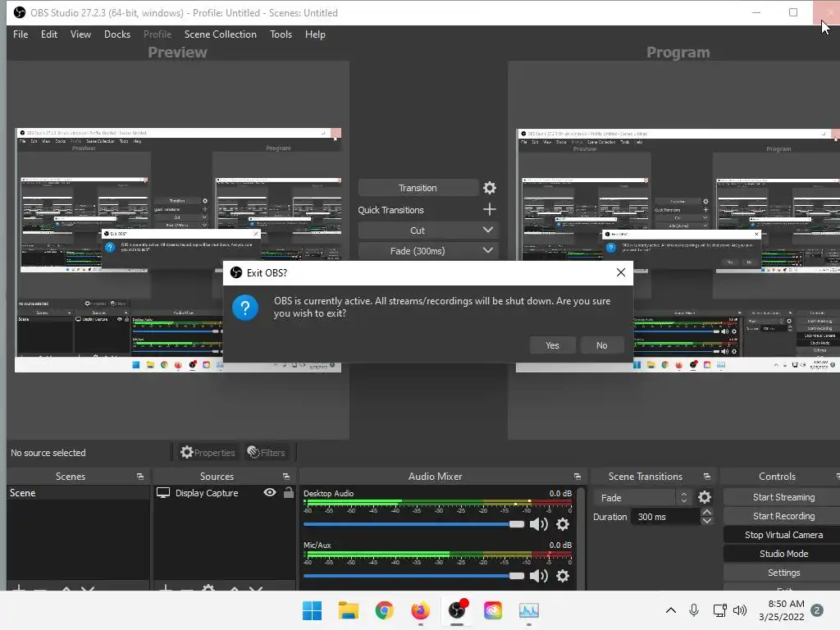Stop Virtual Camera

point(783,535)
